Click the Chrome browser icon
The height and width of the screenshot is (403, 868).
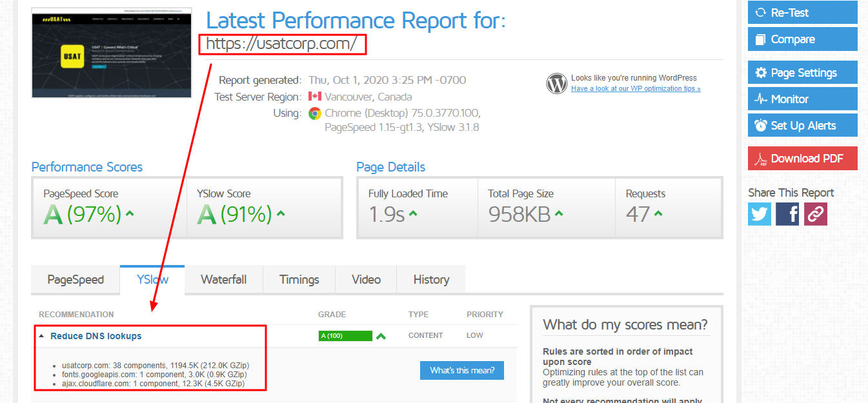tap(315, 113)
